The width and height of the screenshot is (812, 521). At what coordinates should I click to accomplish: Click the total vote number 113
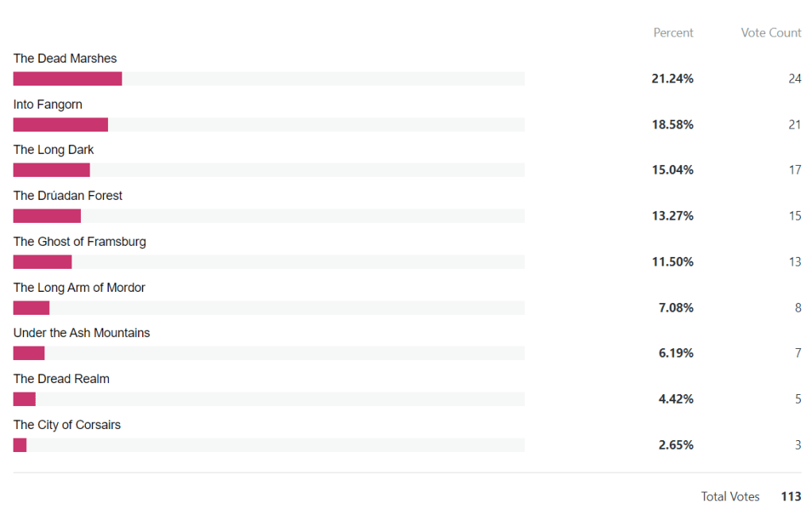tap(791, 496)
